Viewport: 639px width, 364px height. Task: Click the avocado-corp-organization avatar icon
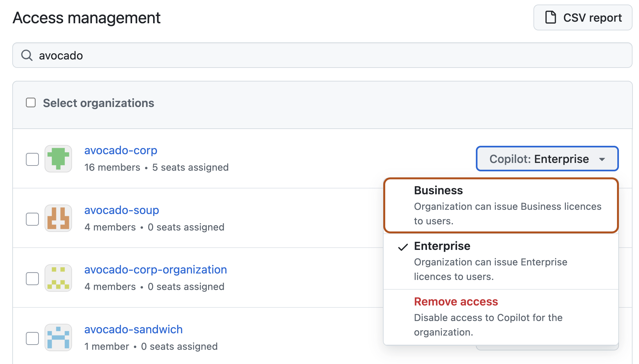pyautogui.click(x=58, y=278)
